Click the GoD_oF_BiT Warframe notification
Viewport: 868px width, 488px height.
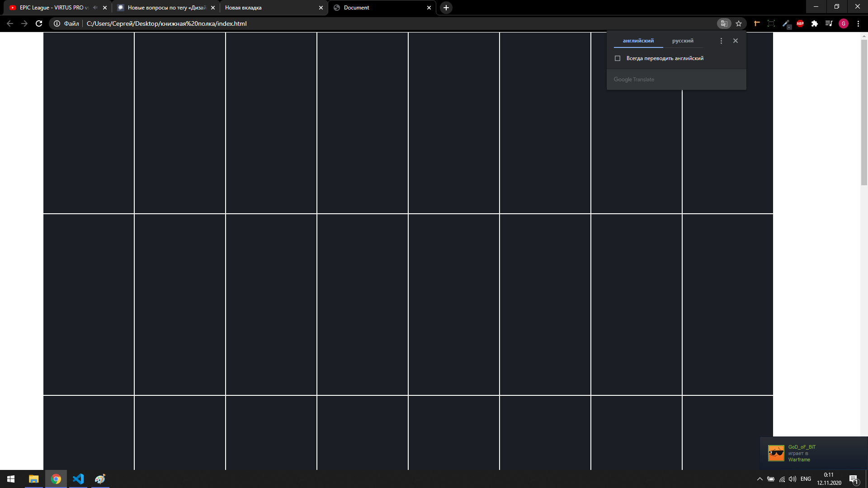(814, 453)
